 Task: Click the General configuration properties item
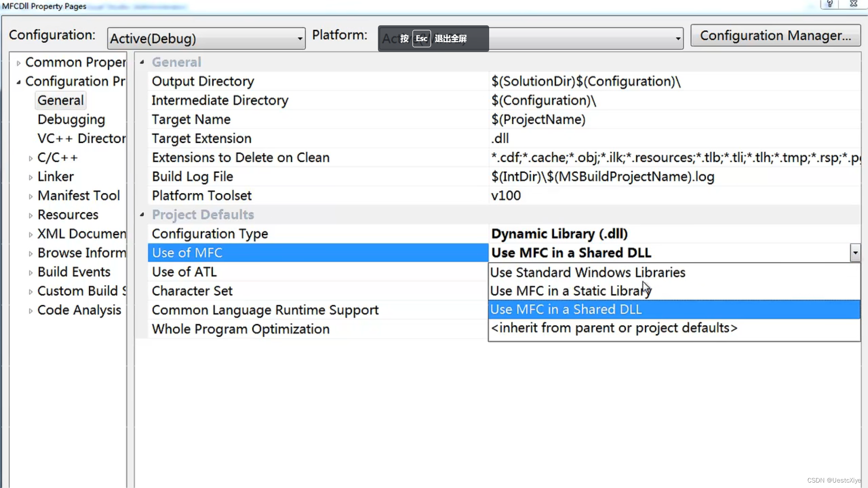[x=60, y=100]
